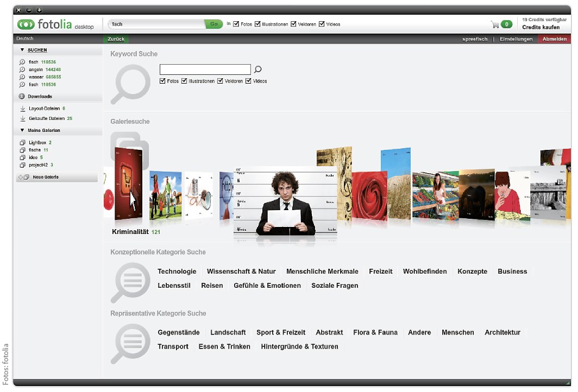Click Konzeptionelle Kategorie Suche magnifier icon
This screenshot has width=578, height=392.
[130, 282]
